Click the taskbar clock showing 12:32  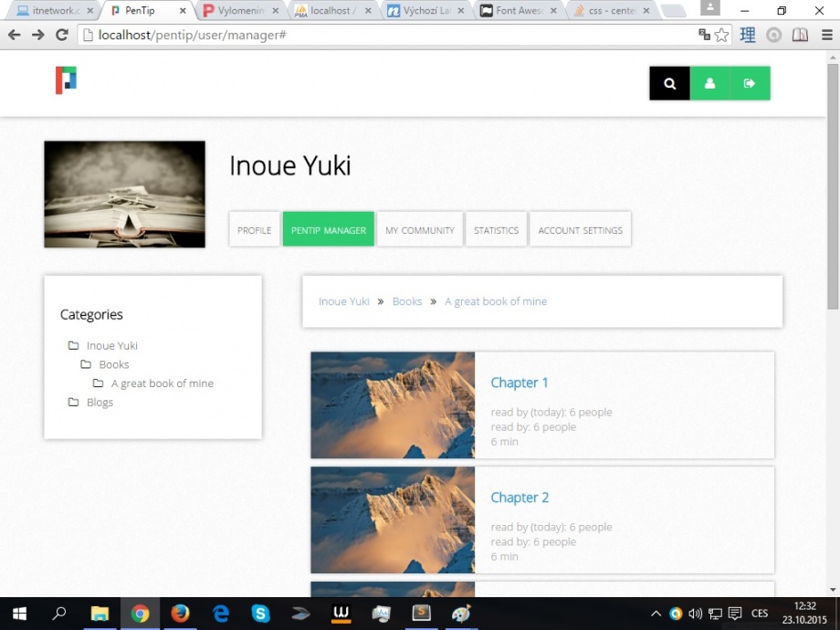click(x=804, y=613)
